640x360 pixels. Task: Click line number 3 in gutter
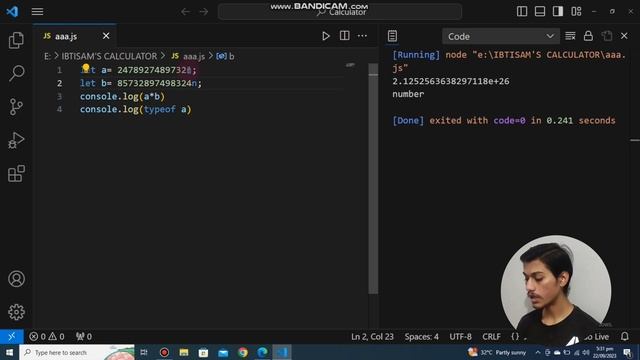click(60, 96)
